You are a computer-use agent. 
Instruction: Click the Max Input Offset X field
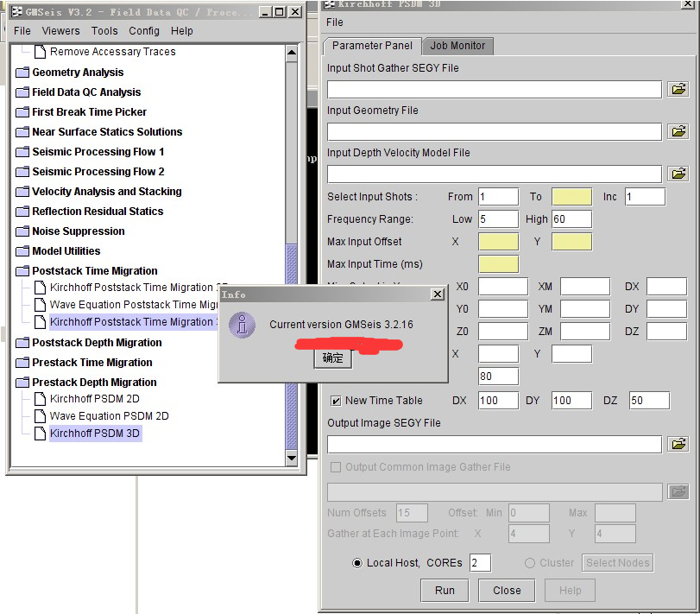coord(499,242)
